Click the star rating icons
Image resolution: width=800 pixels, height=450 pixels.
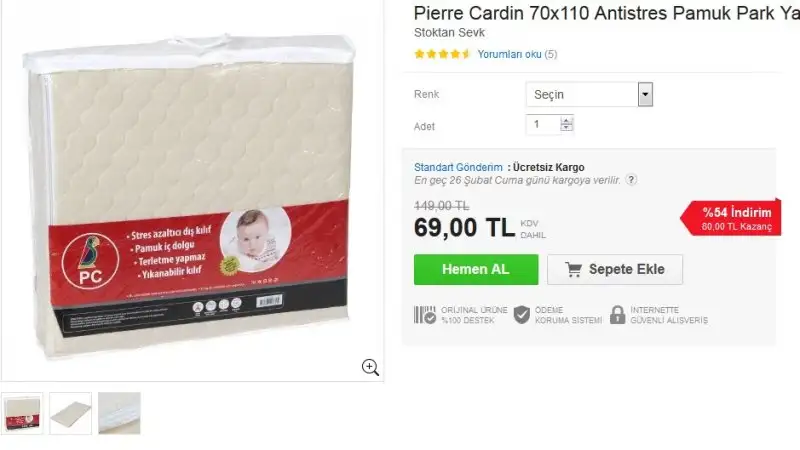[442, 54]
